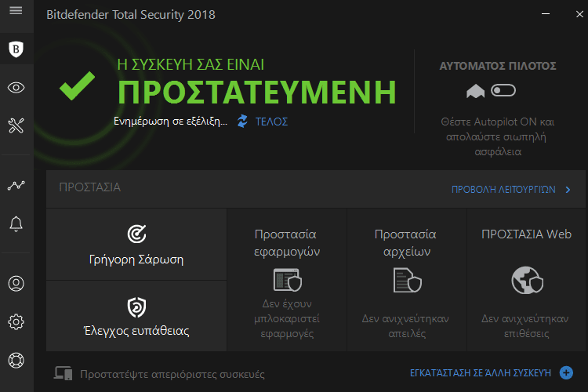Open the Notifications bell icon

16,224
